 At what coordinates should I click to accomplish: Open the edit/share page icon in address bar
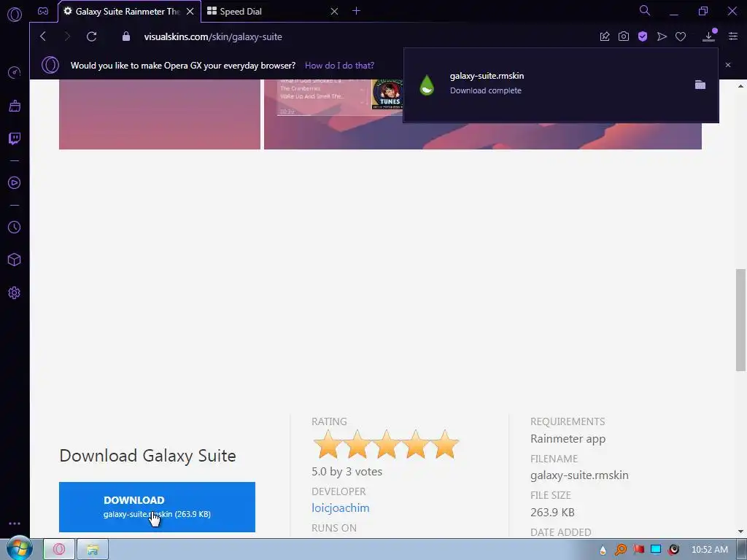[605, 36]
